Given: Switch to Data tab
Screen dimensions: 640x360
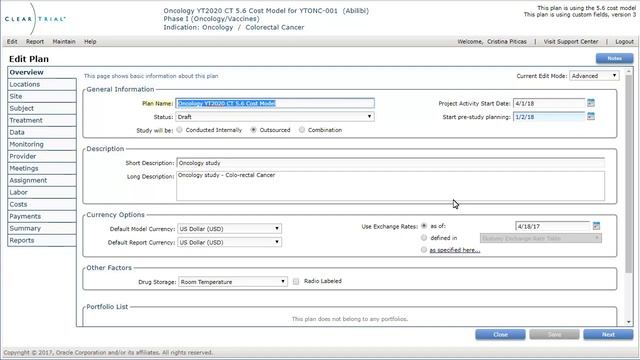Looking at the screenshot, I should (42, 132).
